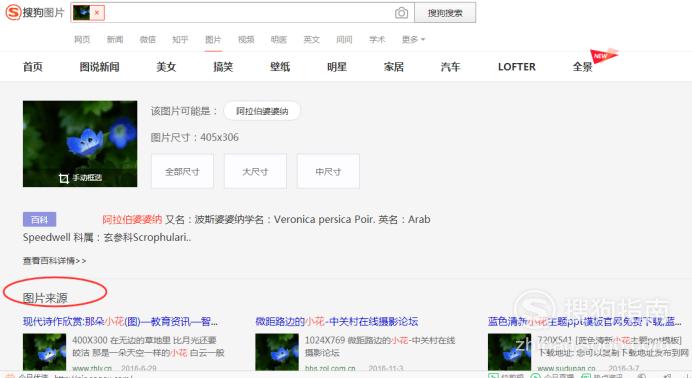This screenshot has height=378, width=692.
Task: Open 汽车 category
Action: pyautogui.click(x=450, y=67)
